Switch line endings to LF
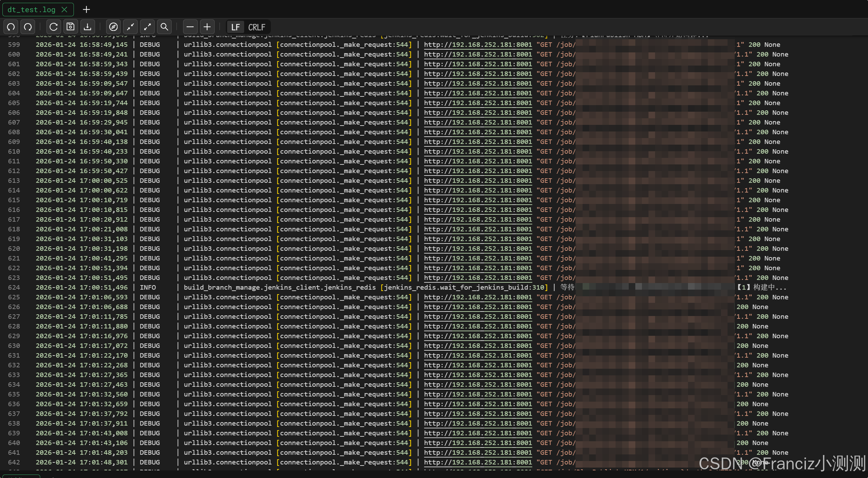 pyautogui.click(x=235, y=27)
